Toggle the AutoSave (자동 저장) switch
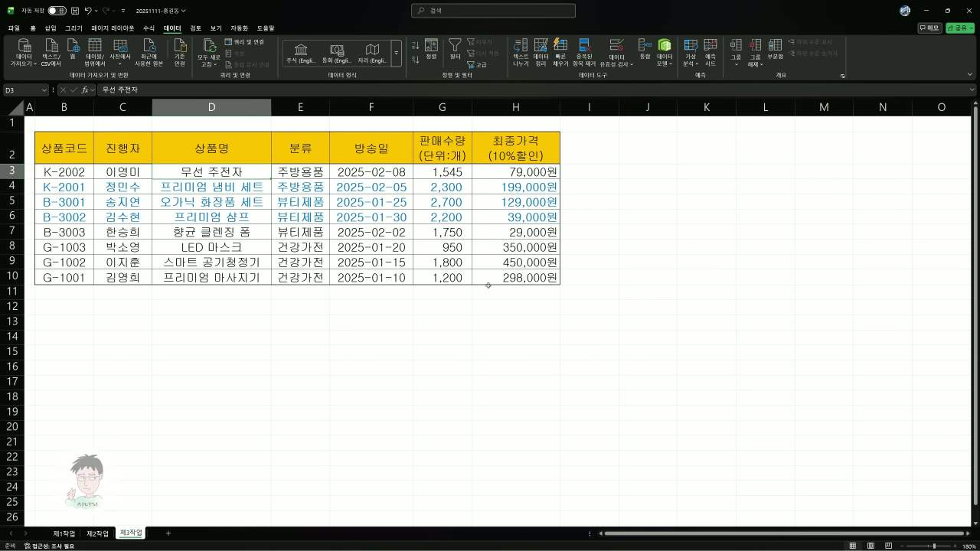The image size is (980, 551). 57,11
